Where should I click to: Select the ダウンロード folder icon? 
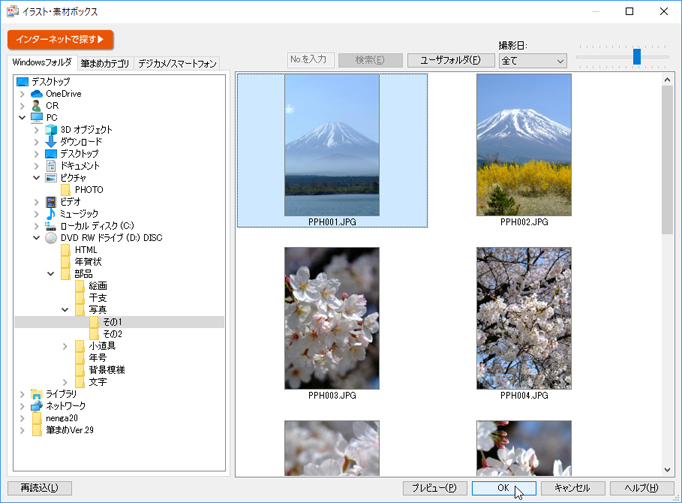(x=51, y=142)
